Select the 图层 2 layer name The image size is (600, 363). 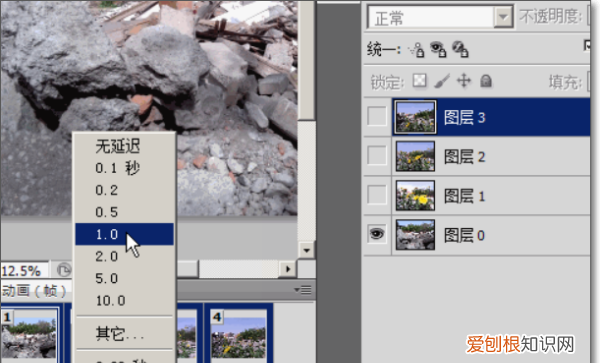click(465, 156)
